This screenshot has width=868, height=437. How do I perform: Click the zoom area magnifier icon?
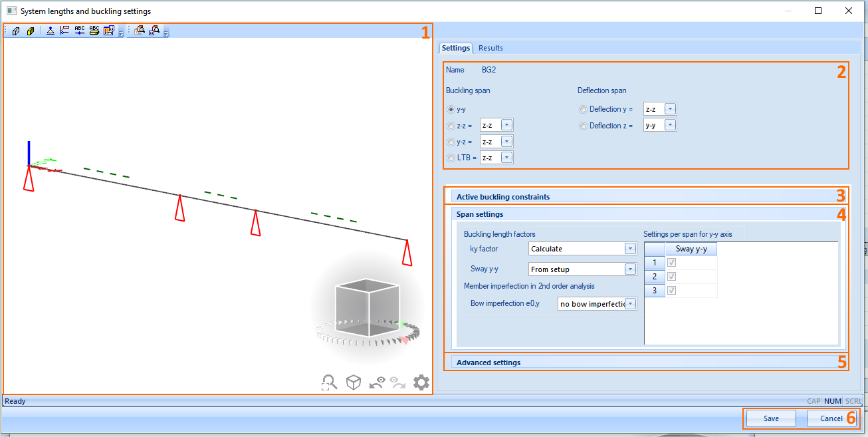point(329,382)
